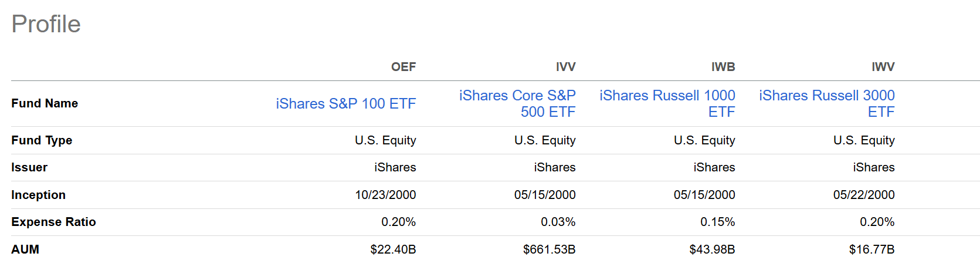
Task: Click the $16.77B AUM value for IWV
Action: (x=872, y=249)
